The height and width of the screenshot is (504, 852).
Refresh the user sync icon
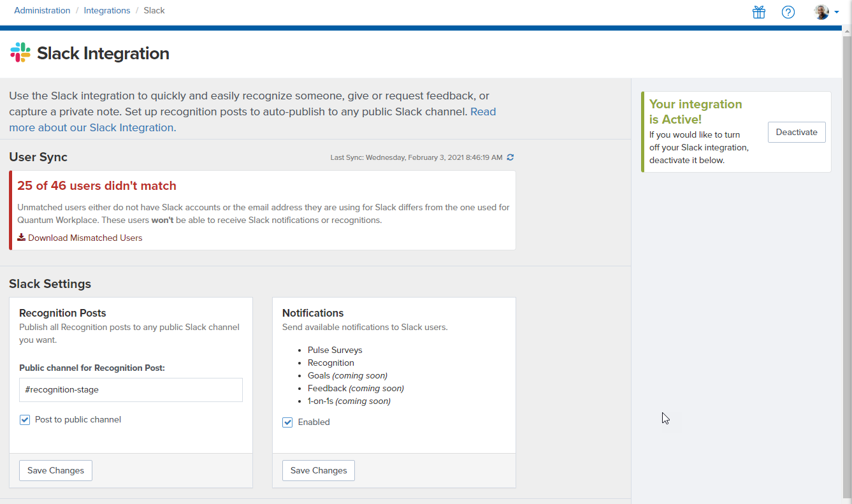coord(510,157)
